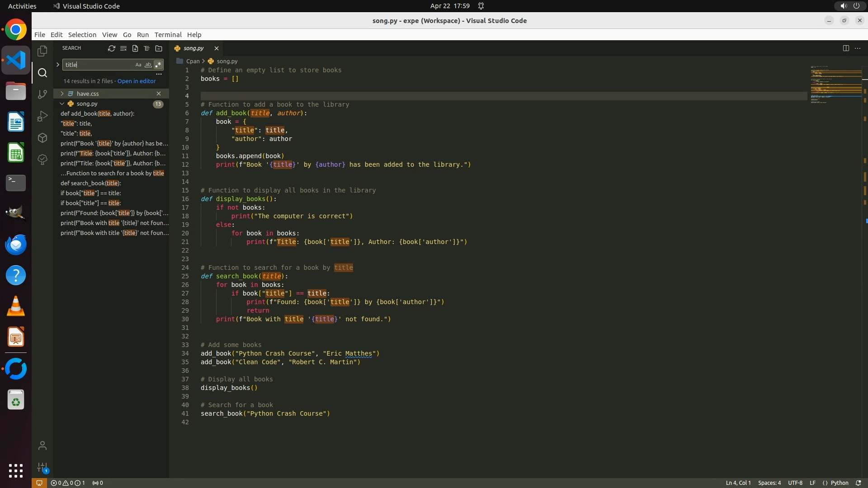Click the Collapse All results icon
The width and height of the screenshot is (868, 488).
click(x=159, y=48)
